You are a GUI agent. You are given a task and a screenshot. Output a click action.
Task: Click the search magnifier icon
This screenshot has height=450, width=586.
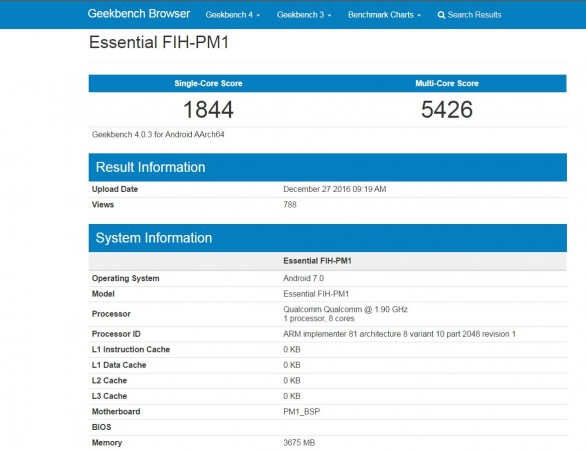click(x=441, y=15)
